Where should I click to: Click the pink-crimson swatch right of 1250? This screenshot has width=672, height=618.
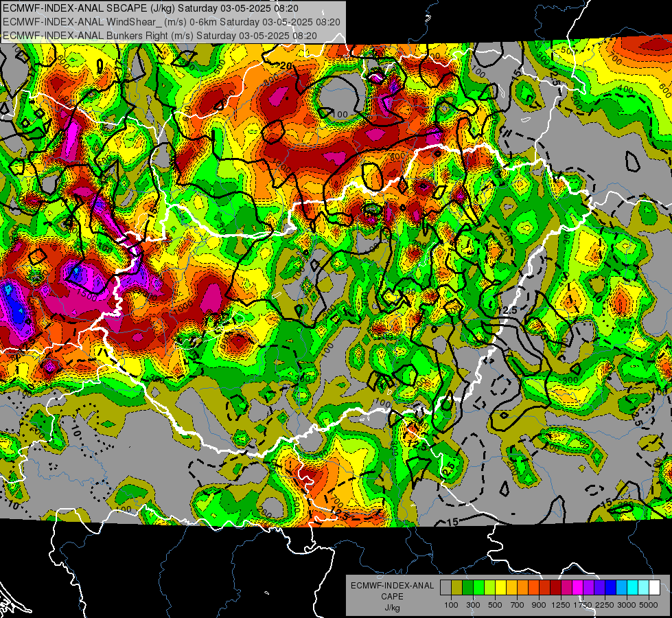pos(567,588)
